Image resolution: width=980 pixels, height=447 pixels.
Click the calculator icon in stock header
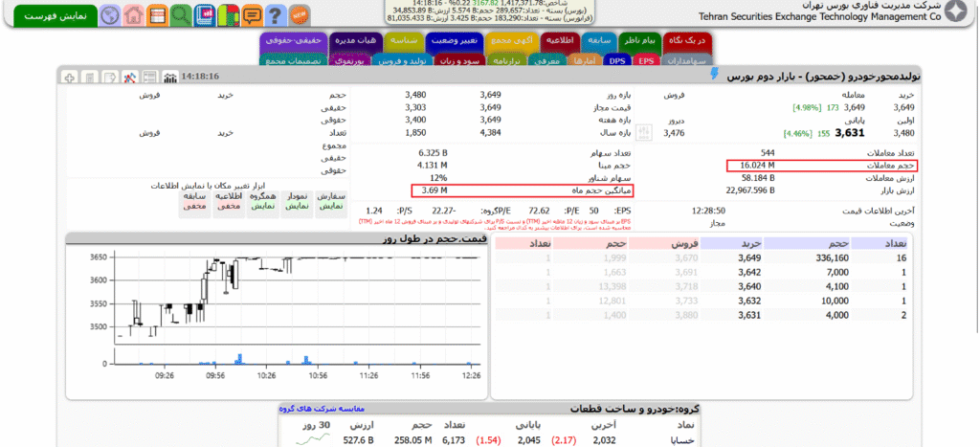(91, 78)
